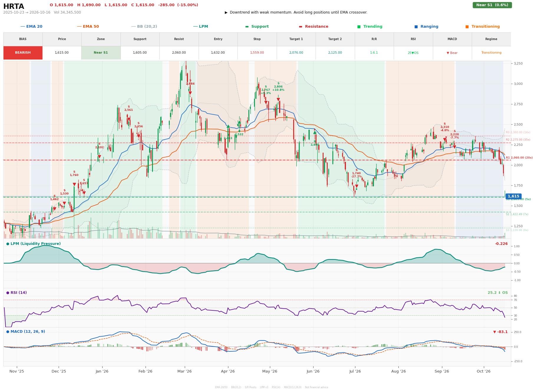
Task: Select the R:R column header
Action: pos(374,39)
